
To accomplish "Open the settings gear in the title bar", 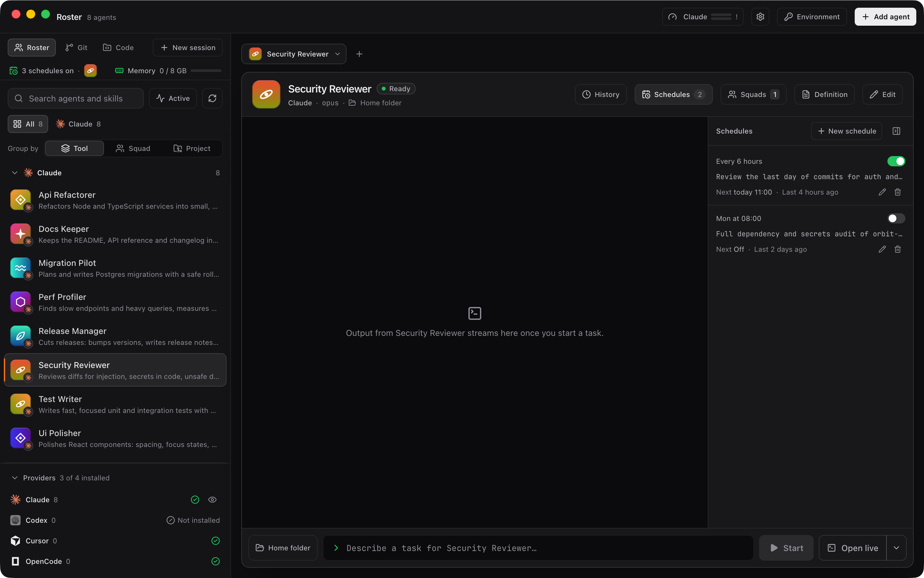I will [x=760, y=17].
